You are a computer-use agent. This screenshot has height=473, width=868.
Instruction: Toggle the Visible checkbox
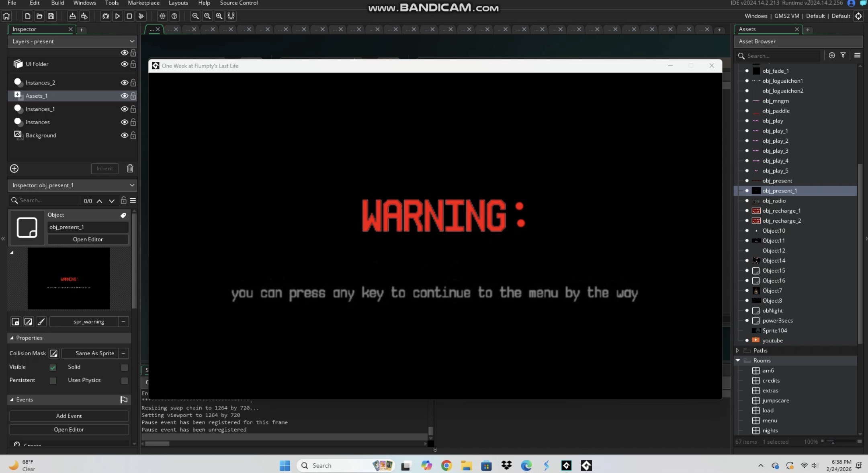[x=53, y=367]
